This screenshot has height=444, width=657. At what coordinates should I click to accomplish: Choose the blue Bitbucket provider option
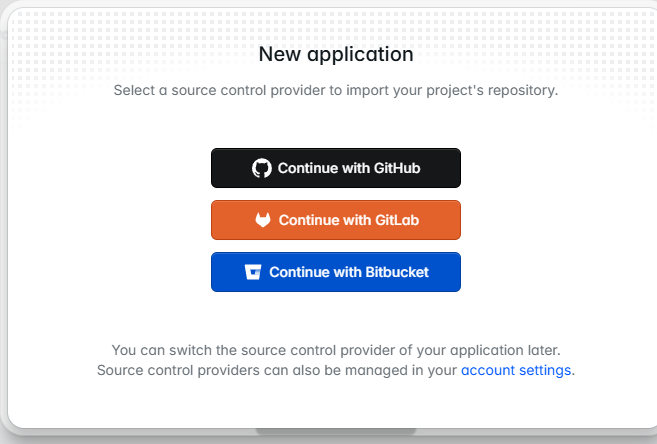tap(336, 272)
